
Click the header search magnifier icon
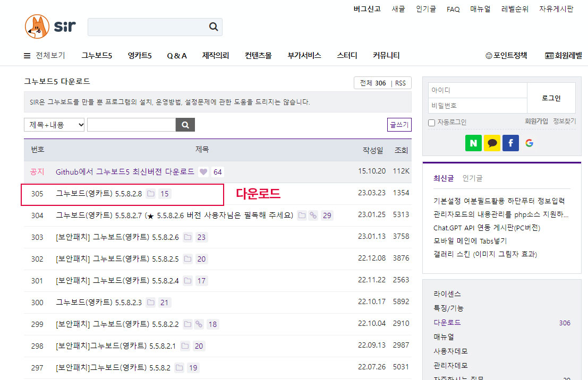click(x=214, y=27)
